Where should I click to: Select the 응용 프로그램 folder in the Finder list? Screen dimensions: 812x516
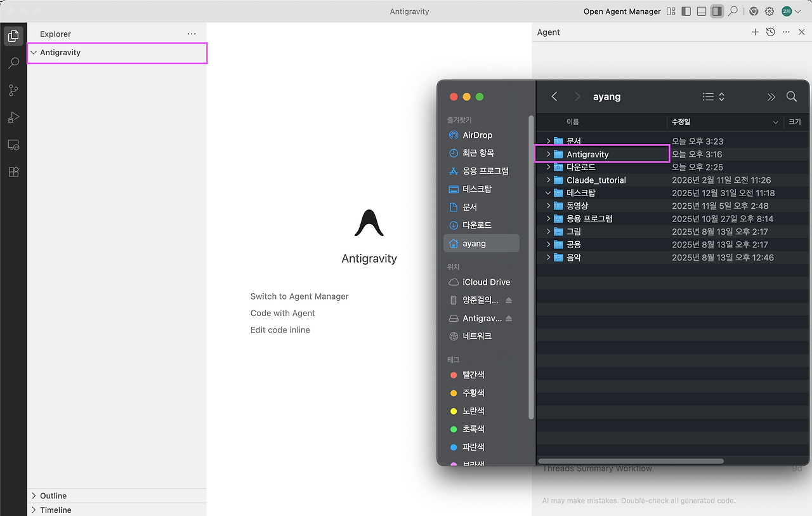coord(672,219)
